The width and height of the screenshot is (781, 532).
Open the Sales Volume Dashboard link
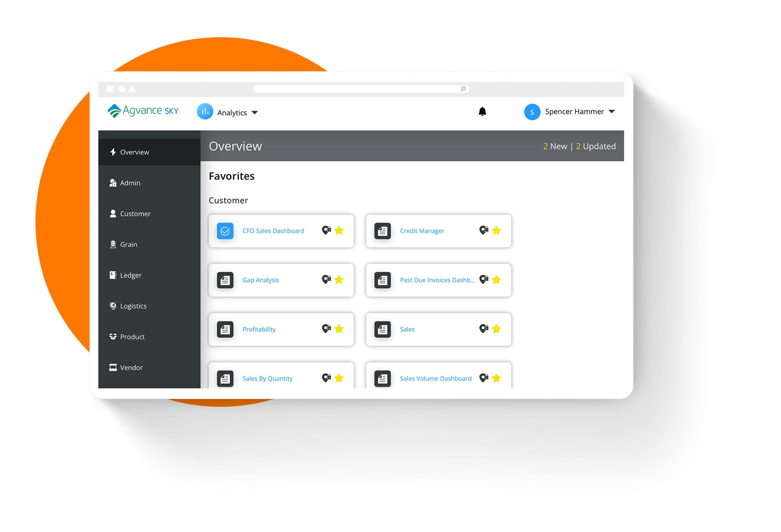click(436, 379)
